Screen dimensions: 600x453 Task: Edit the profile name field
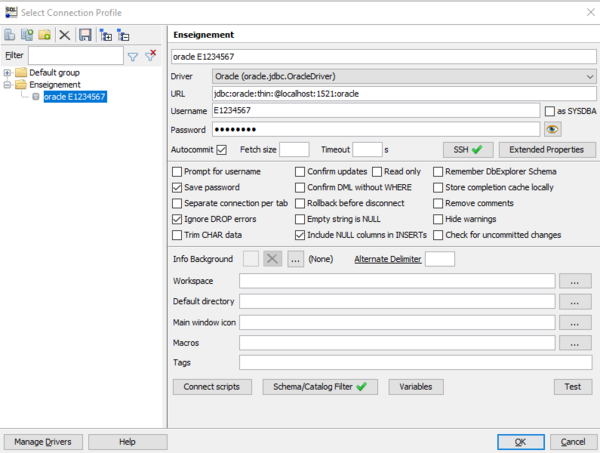(x=384, y=57)
